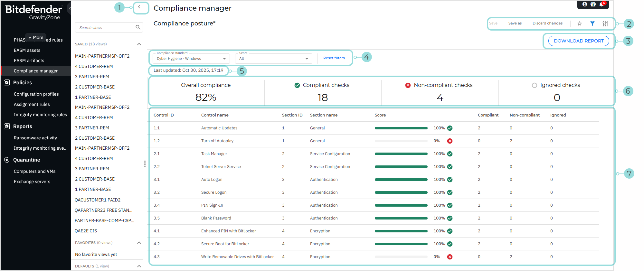Open the notifications bell icon

click(x=601, y=4)
